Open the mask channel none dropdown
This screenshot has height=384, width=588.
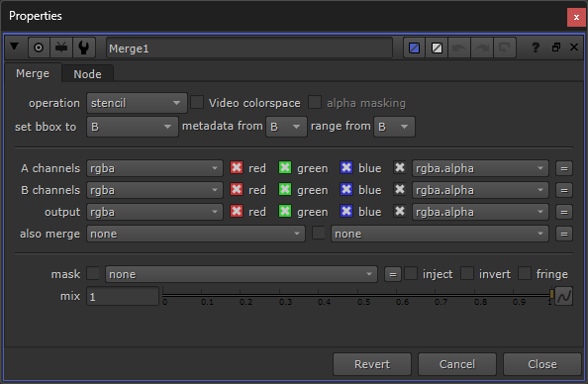[242, 274]
